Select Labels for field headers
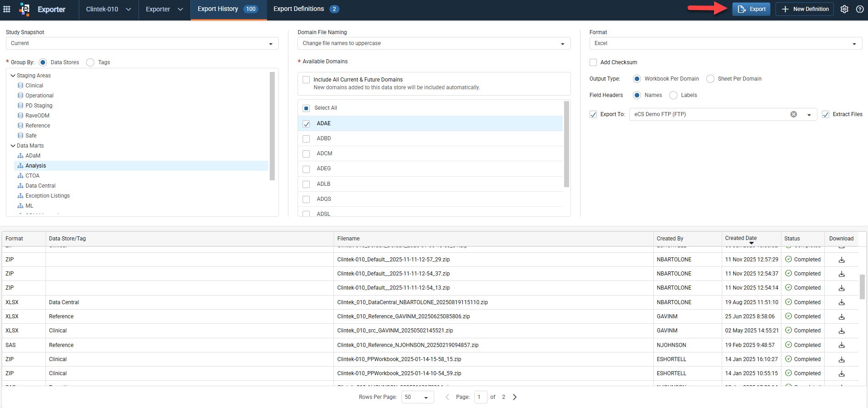Image resolution: width=868 pixels, height=408 pixels. pos(673,95)
